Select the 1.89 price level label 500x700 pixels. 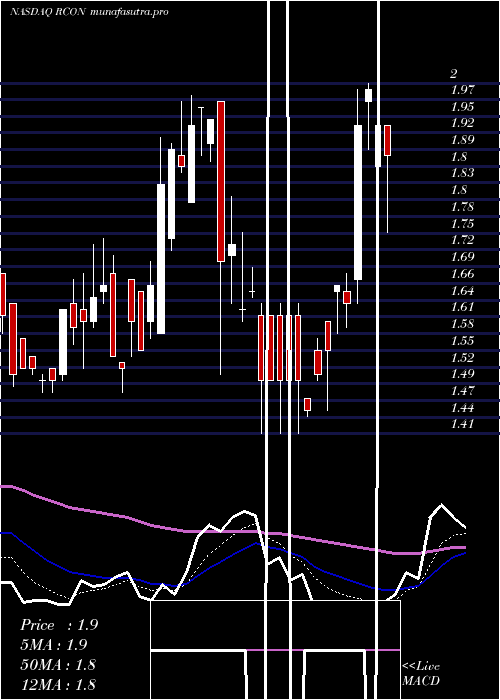(x=462, y=140)
